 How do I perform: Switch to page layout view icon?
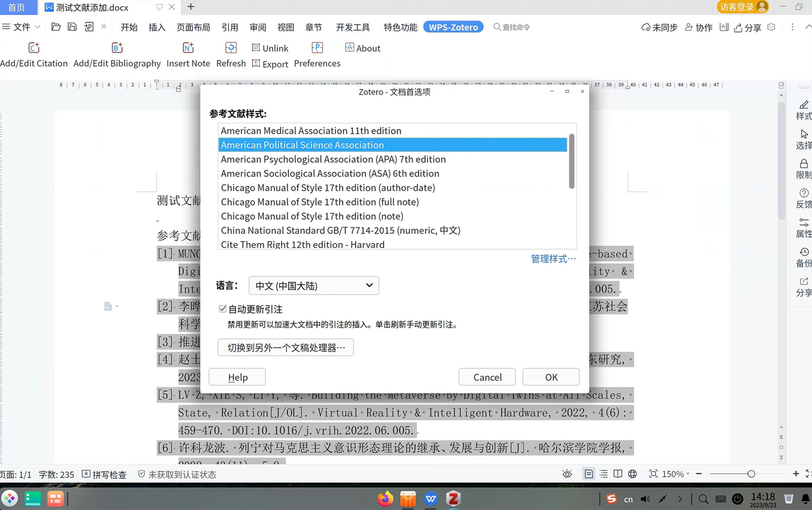[589, 474]
